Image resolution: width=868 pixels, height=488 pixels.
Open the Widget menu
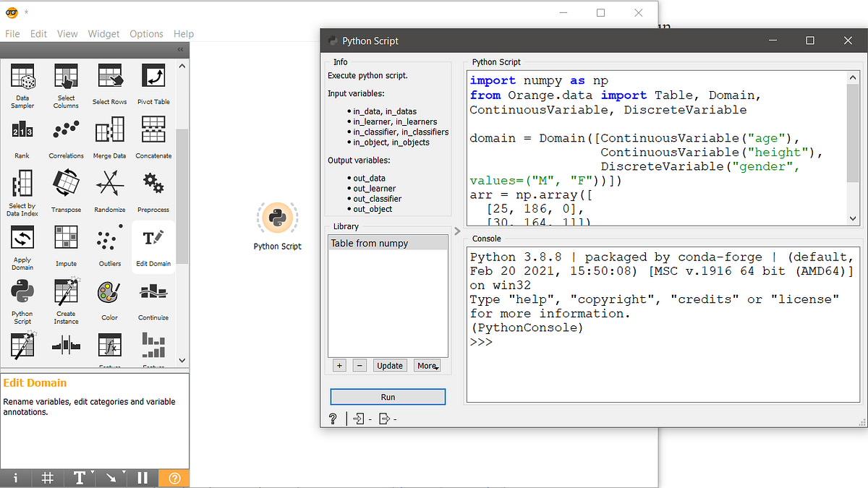(x=103, y=33)
